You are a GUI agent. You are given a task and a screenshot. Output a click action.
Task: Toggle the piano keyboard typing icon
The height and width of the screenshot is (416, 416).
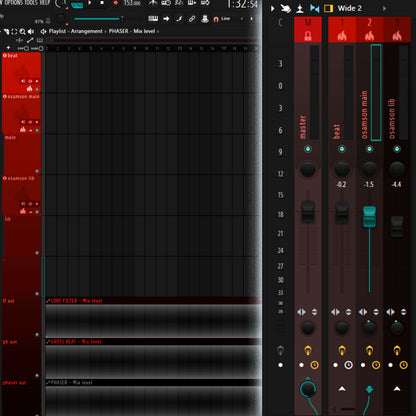pyautogui.click(x=153, y=19)
